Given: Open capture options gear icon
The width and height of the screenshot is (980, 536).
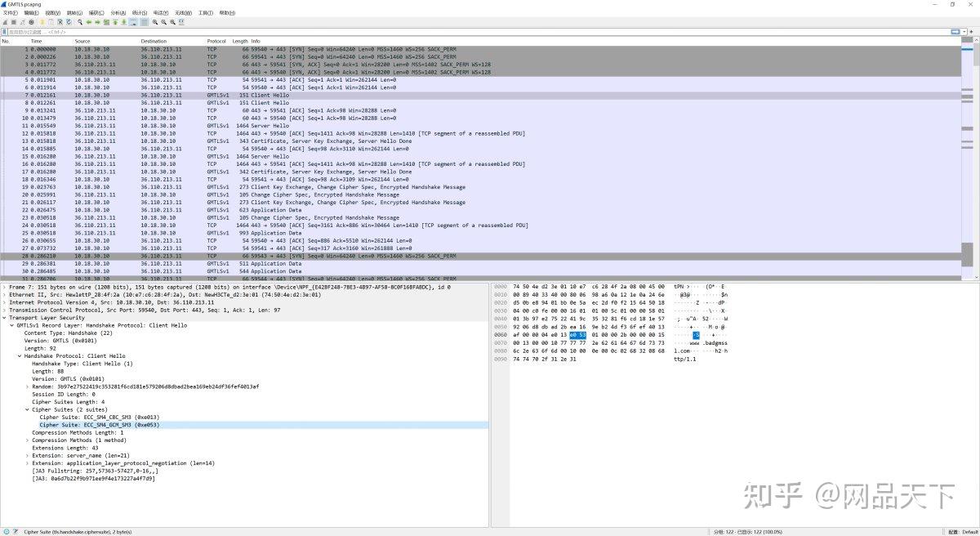Looking at the screenshot, I should tap(31, 22).
